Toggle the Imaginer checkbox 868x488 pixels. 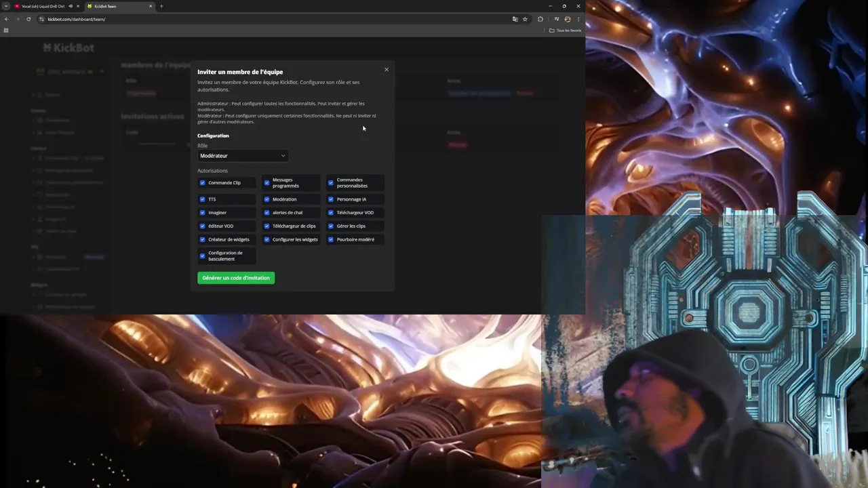[x=202, y=213]
